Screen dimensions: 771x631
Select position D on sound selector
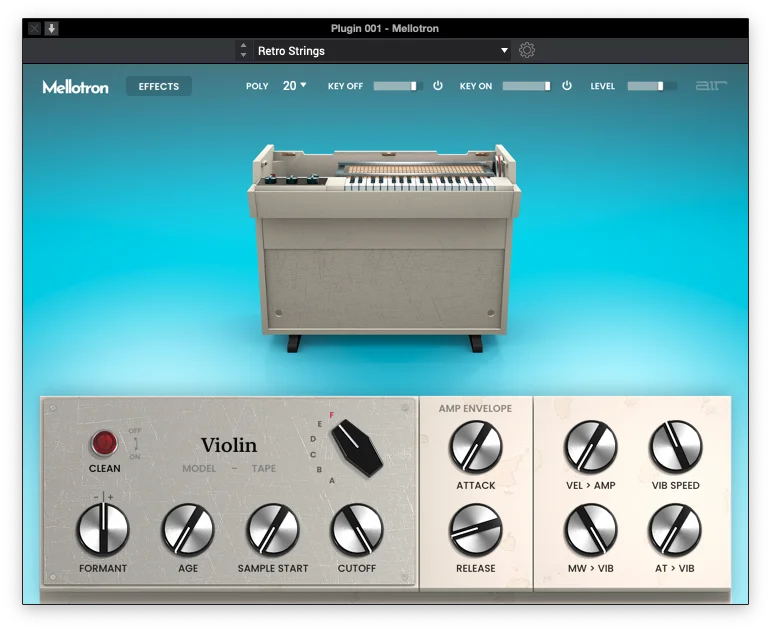(313, 439)
